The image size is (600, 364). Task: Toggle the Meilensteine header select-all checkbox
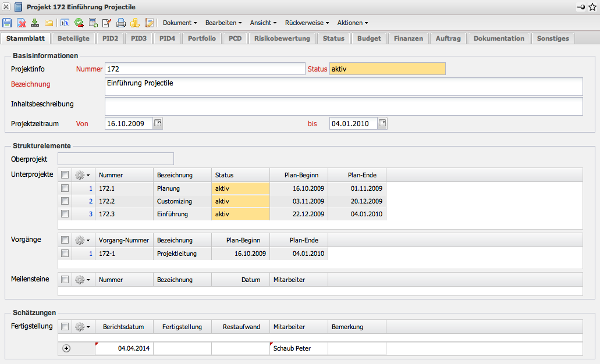(x=65, y=280)
